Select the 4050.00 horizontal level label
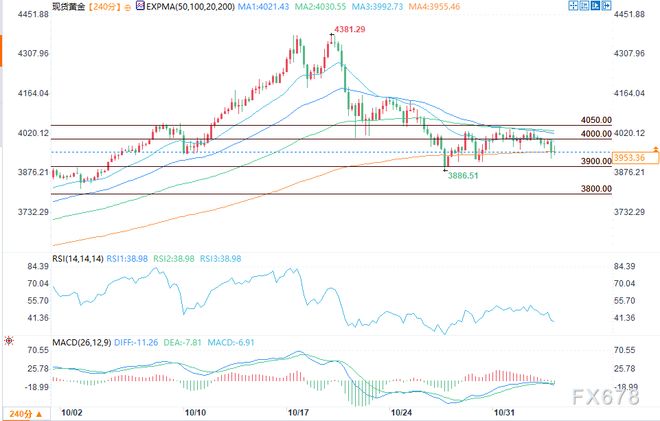The height and width of the screenshot is (421, 660). coord(596,118)
